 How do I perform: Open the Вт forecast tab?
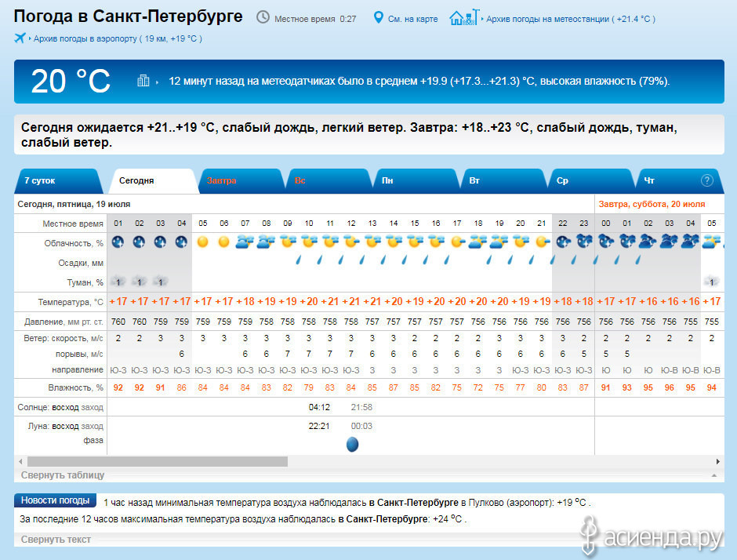(504, 180)
